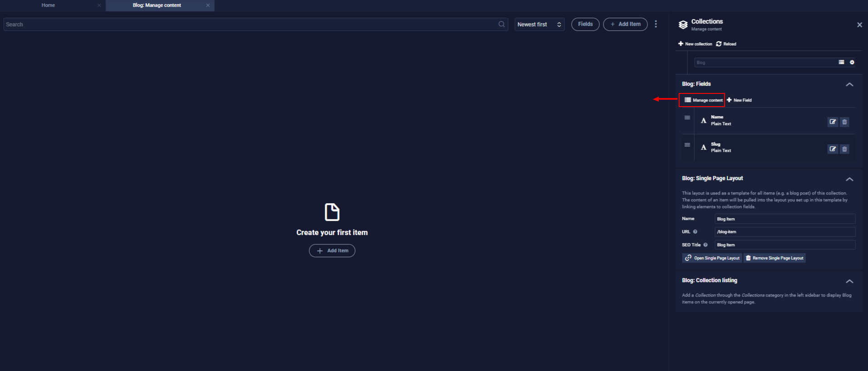Screen dimensions: 868x371
Task: Open the three-dot more options menu
Action: pyautogui.click(x=656, y=24)
